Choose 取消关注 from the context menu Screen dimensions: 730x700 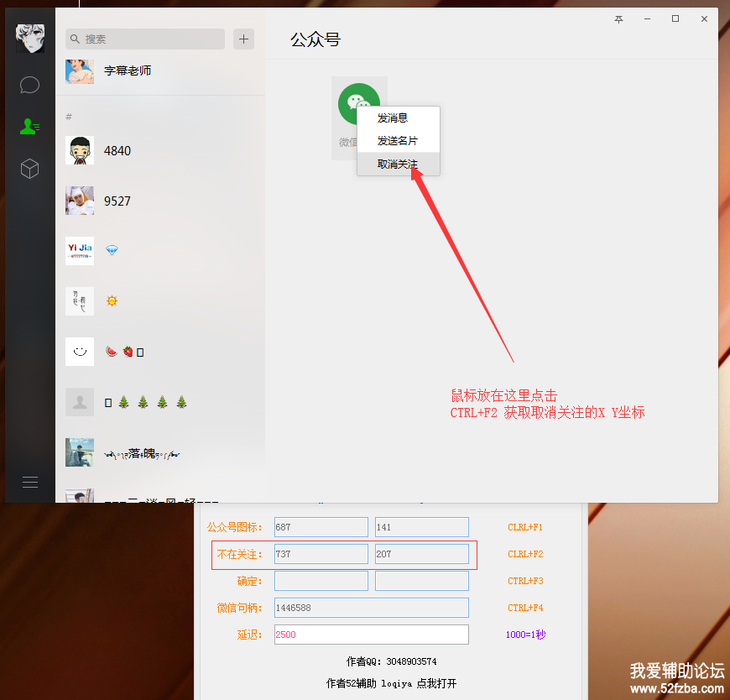[x=399, y=164]
